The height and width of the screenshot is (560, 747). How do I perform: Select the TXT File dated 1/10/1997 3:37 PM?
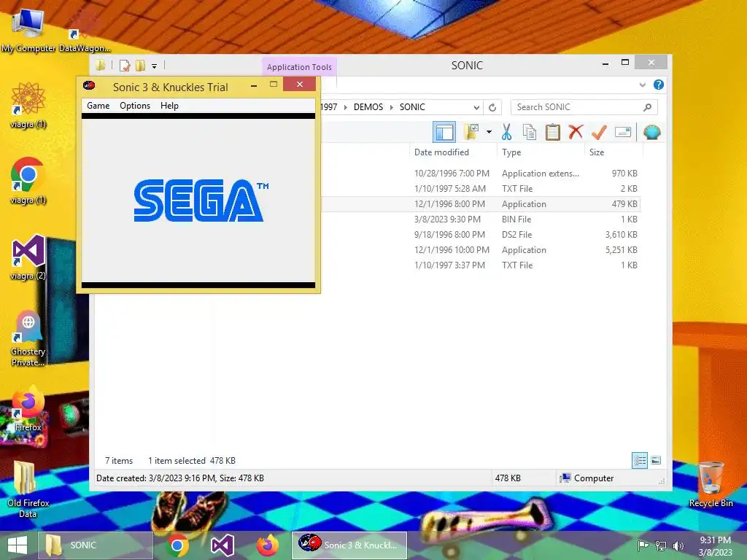point(480,265)
